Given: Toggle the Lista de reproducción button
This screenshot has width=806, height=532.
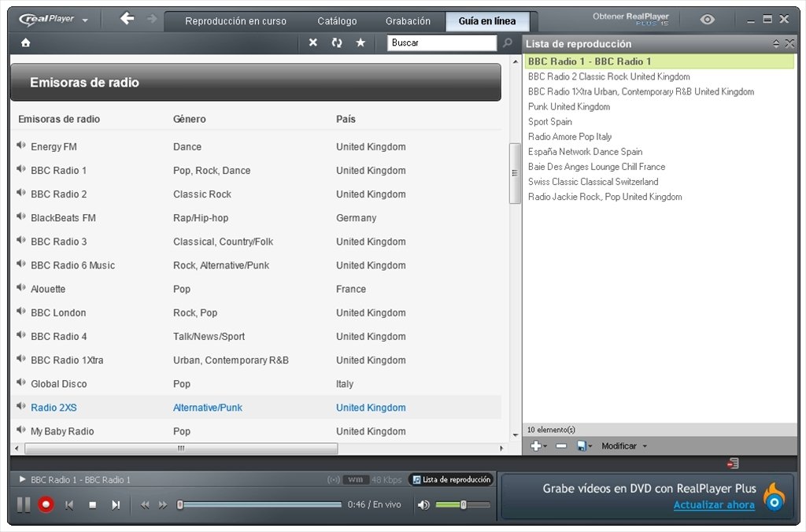Looking at the screenshot, I should 451,479.
